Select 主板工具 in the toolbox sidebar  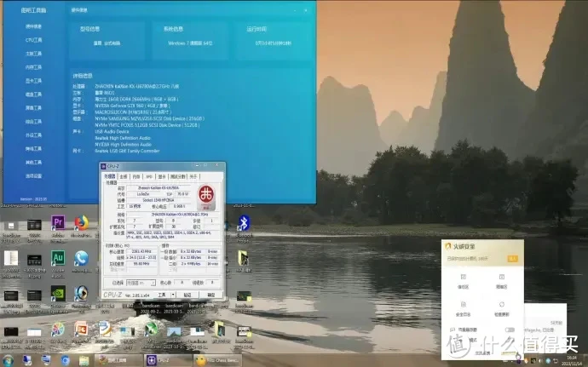coord(33,54)
